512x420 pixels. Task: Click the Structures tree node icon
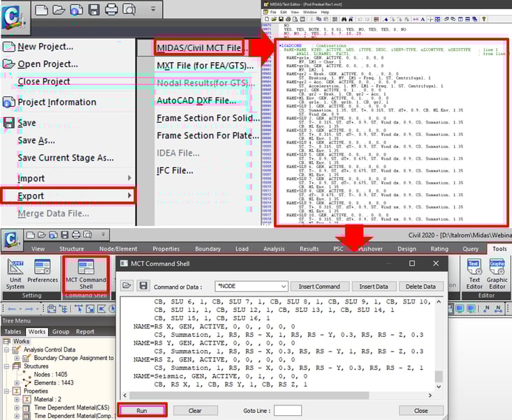(x=17, y=366)
